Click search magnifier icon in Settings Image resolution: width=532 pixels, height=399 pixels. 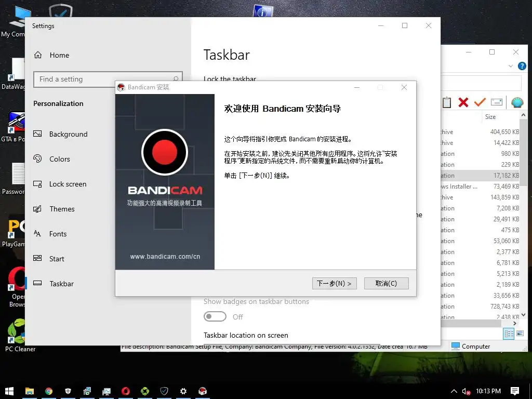(176, 79)
